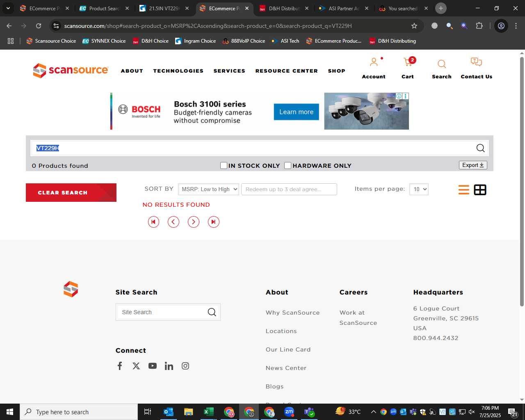
Task: Bookmark this page with star icon
Action: pyautogui.click(x=414, y=26)
